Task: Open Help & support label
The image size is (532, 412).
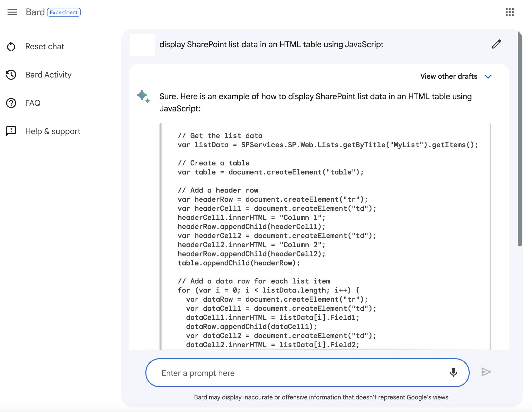Action: pos(53,131)
